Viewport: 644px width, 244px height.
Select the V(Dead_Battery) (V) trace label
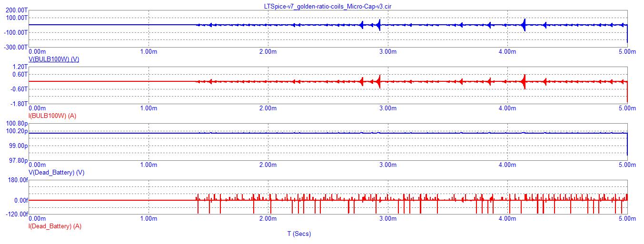pyautogui.click(x=57, y=173)
